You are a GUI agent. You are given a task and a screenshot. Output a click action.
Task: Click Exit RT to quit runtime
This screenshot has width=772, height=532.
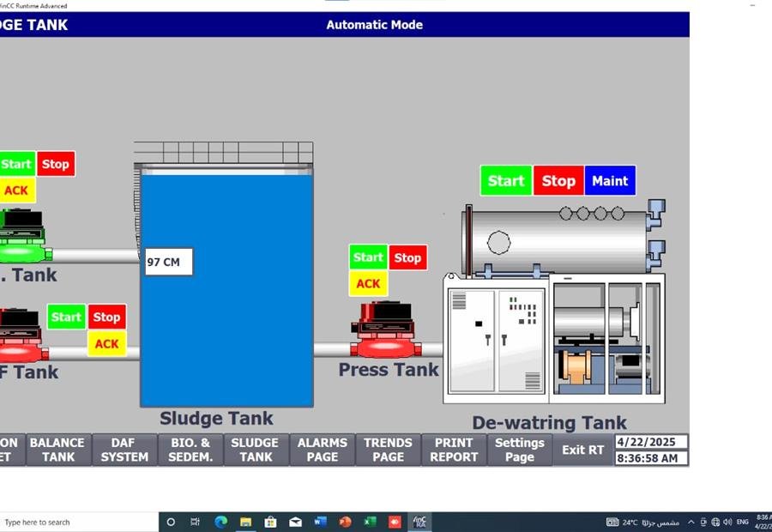point(583,450)
